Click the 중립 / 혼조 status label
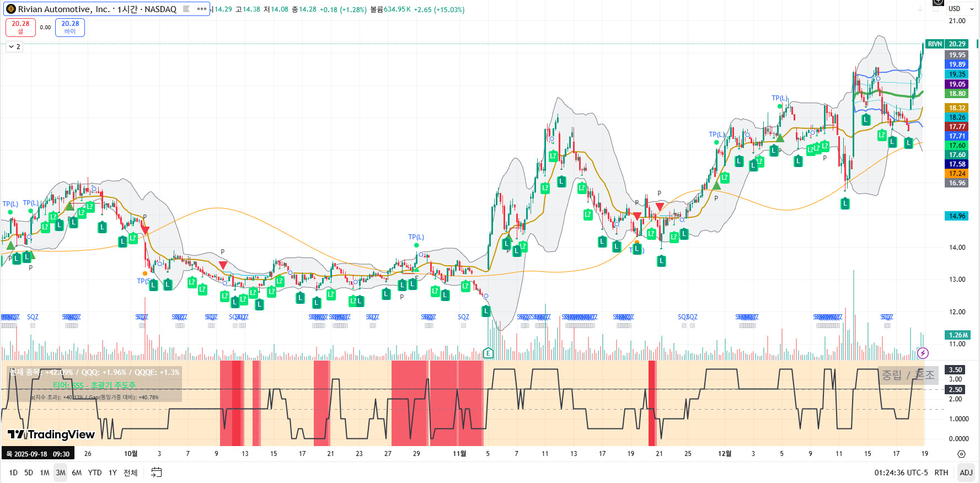The image size is (980, 483). pyautogui.click(x=908, y=375)
